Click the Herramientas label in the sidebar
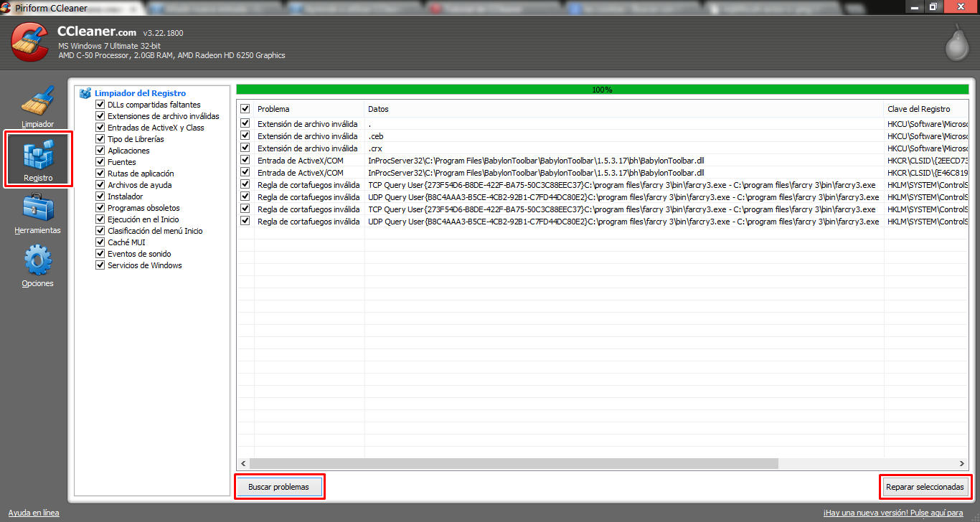 (37, 231)
